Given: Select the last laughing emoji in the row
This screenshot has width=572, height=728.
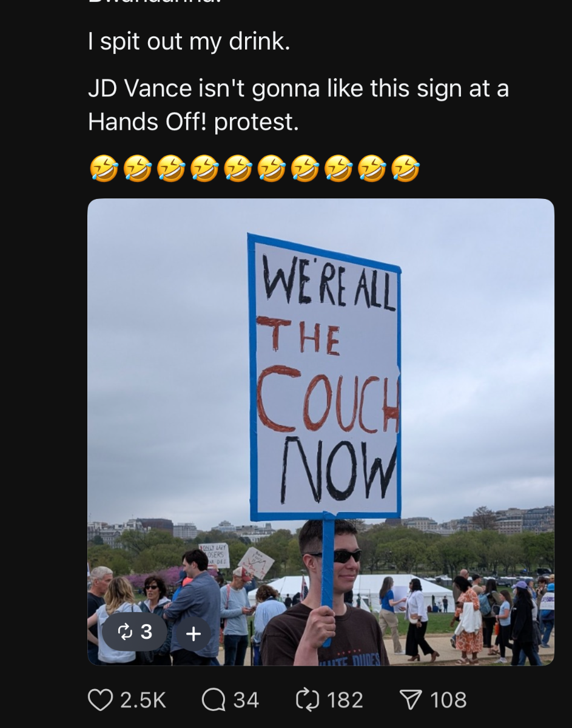Looking at the screenshot, I should click(x=405, y=168).
